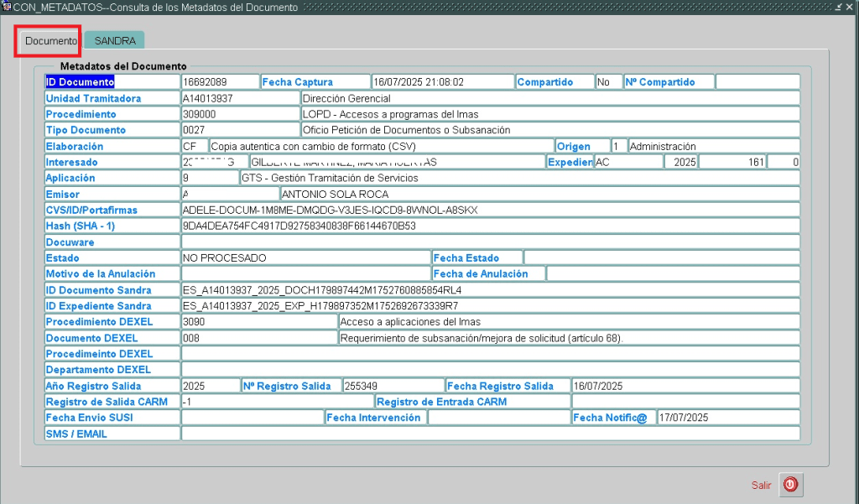The height and width of the screenshot is (504, 859).
Task: Minimize the CON_METADATOS window
Action: pos(840,7)
